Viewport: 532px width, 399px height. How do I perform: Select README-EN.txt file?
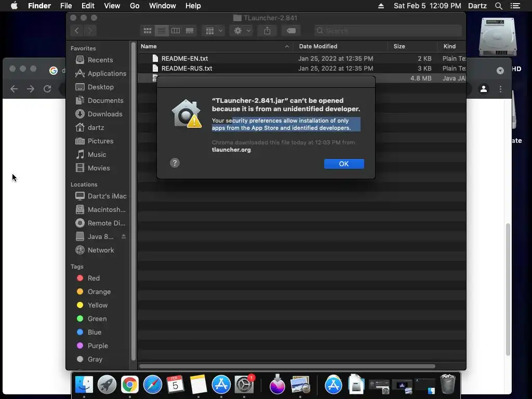302,59
